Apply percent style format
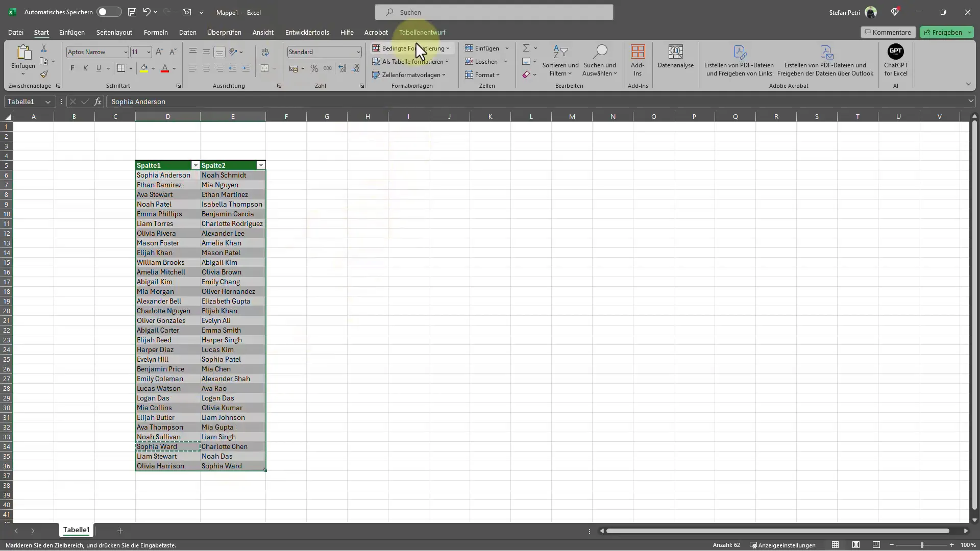This screenshot has width=980, height=551. (314, 68)
